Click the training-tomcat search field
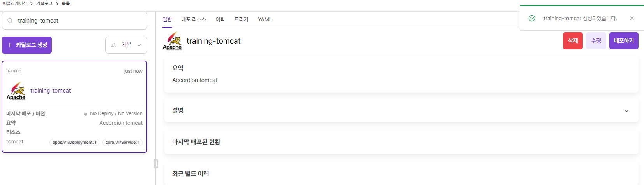 pos(74,21)
